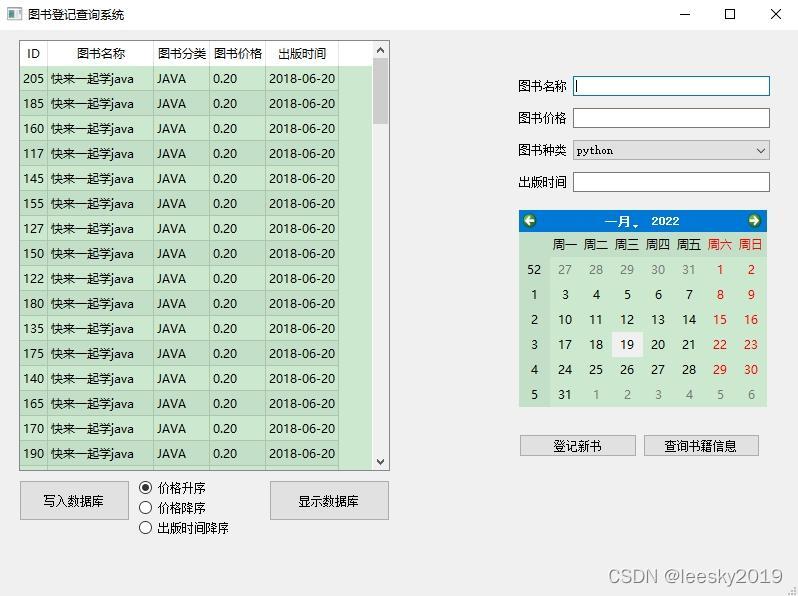Pick calendar date 12
The width and height of the screenshot is (798, 596).
[x=627, y=320]
